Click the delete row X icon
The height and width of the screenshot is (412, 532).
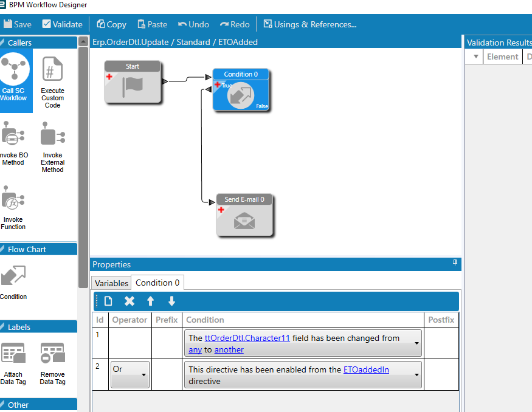[130, 301]
